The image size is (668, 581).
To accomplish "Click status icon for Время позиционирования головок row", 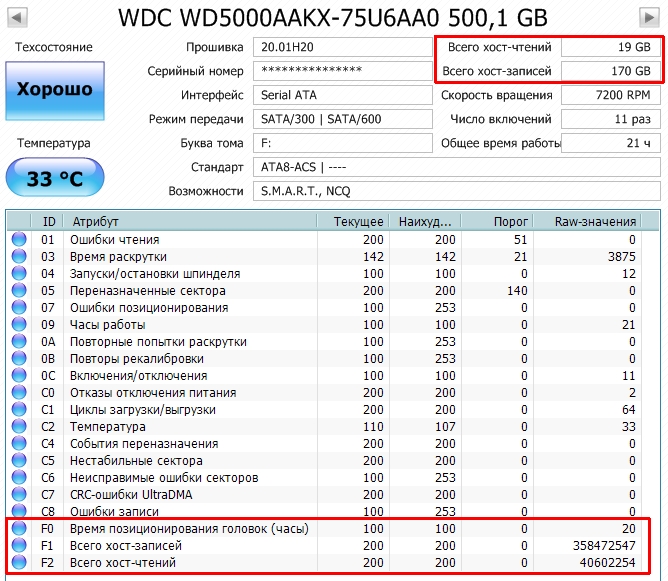I will coord(19,528).
